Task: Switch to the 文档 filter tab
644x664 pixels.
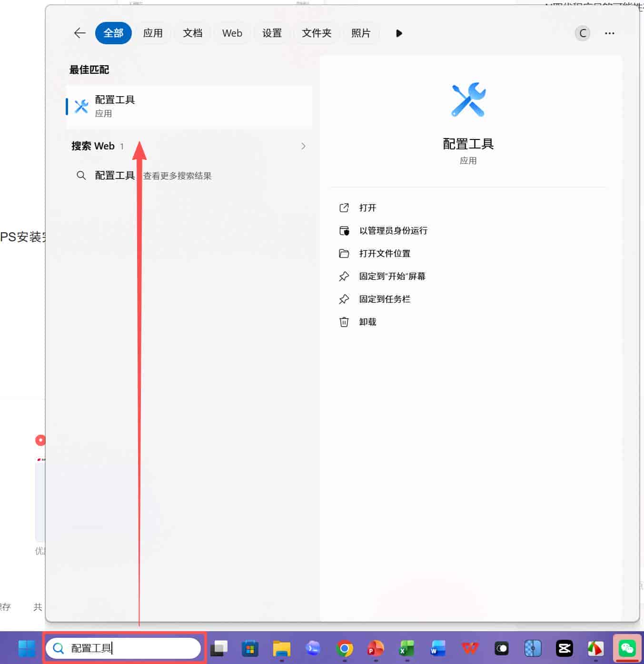Action: [192, 33]
